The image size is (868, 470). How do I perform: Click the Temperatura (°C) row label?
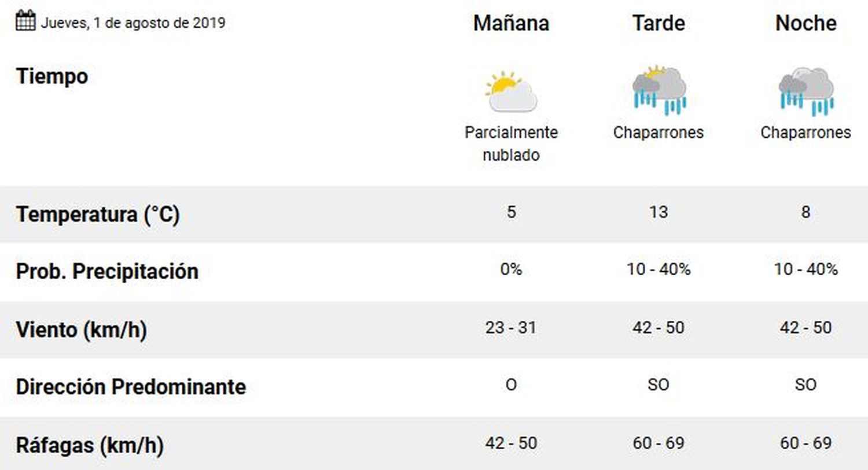coord(98,214)
